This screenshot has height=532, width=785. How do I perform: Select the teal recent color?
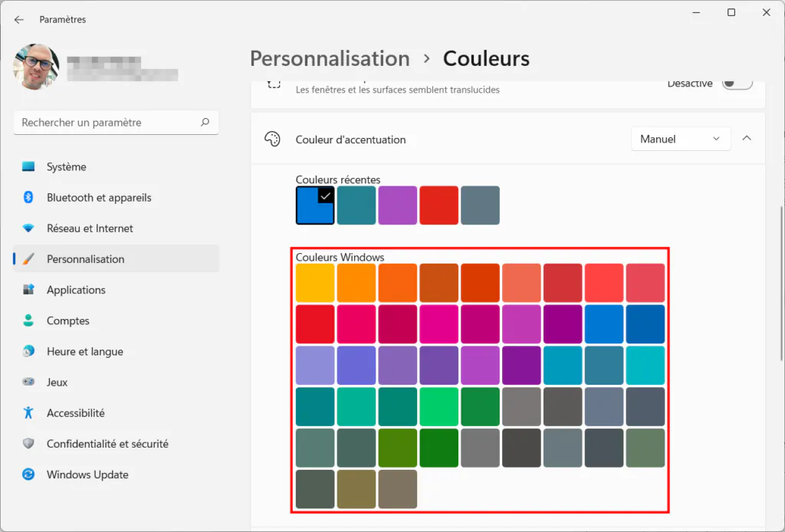tap(356, 205)
